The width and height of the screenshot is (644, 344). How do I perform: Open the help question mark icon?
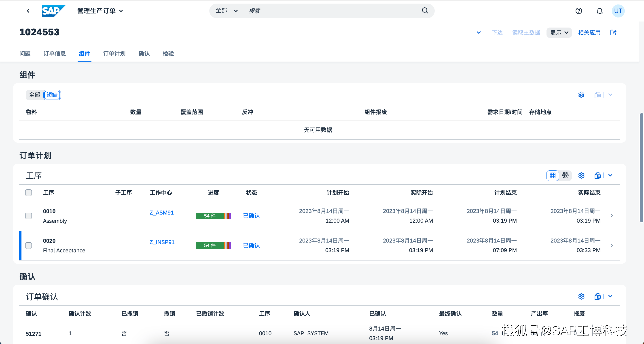(579, 11)
